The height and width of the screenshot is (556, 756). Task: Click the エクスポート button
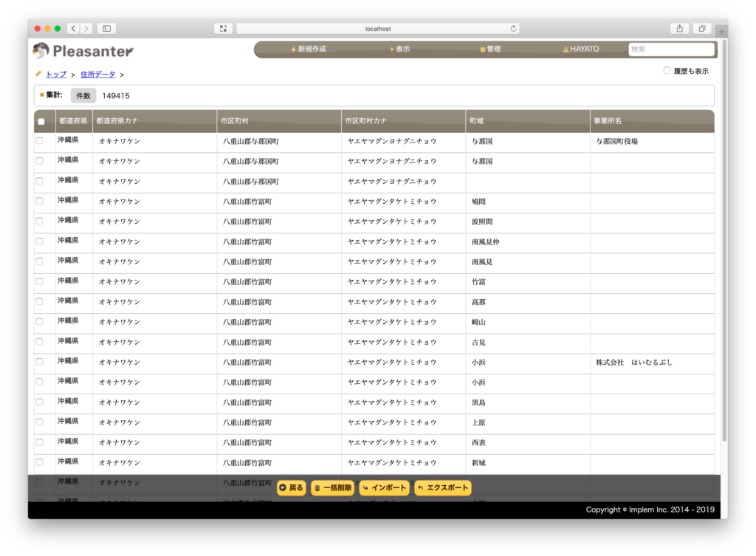coord(443,487)
